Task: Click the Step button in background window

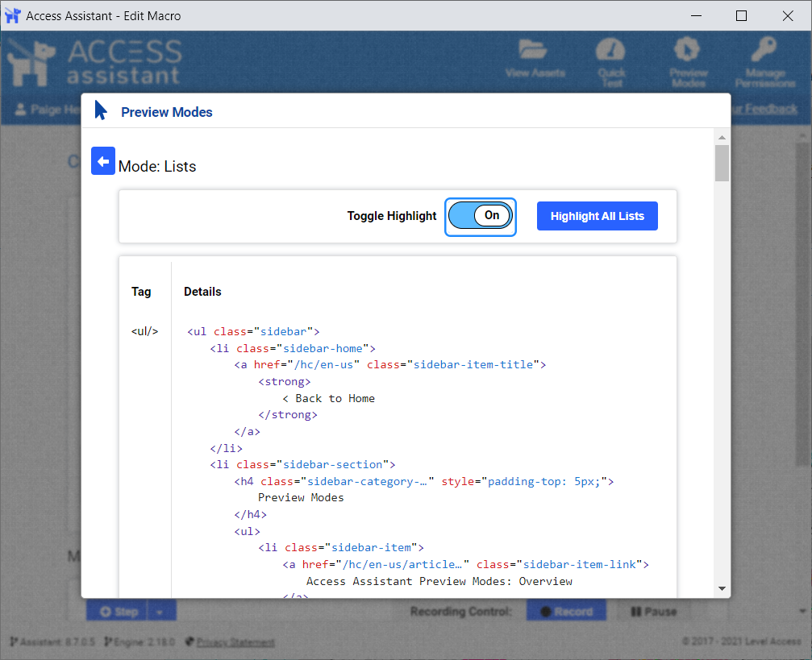Action: pos(117,612)
